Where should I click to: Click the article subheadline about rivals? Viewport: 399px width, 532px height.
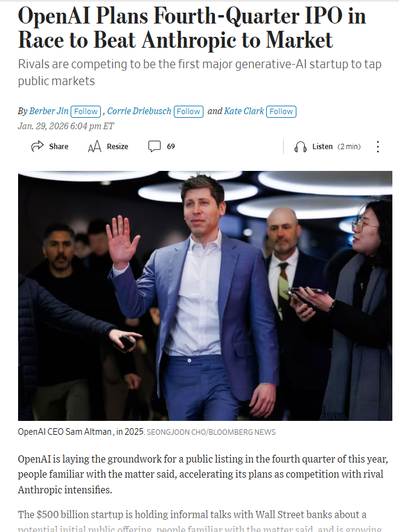(200, 72)
